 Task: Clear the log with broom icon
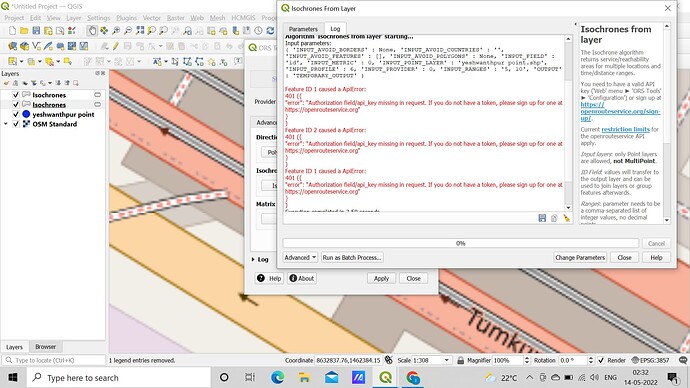566,218
